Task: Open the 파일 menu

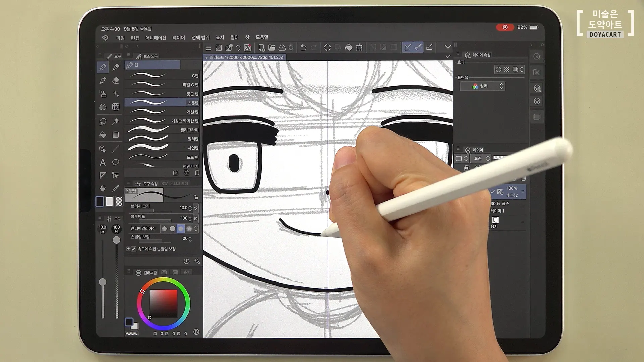Action: click(120, 38)
